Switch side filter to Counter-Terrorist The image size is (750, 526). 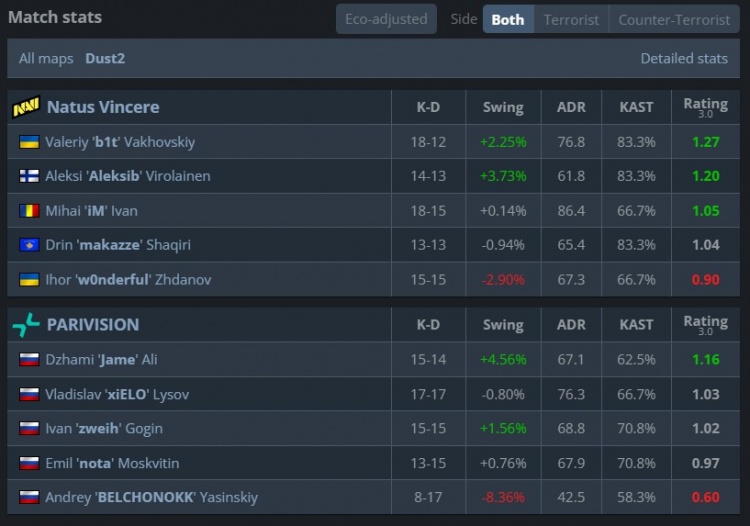[674, 19]
